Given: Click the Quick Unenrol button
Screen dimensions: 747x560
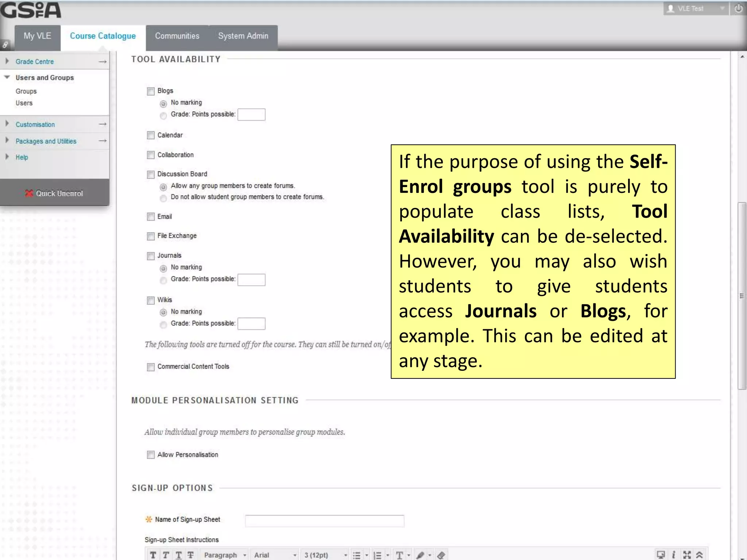Looking at the screenshot, I should point(55,193).
